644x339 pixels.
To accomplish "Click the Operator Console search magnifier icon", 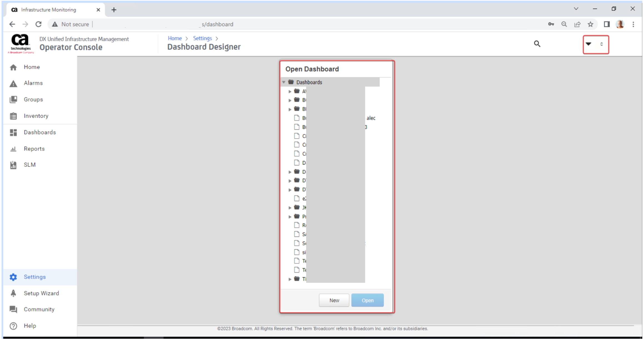I will click(537, 44).
